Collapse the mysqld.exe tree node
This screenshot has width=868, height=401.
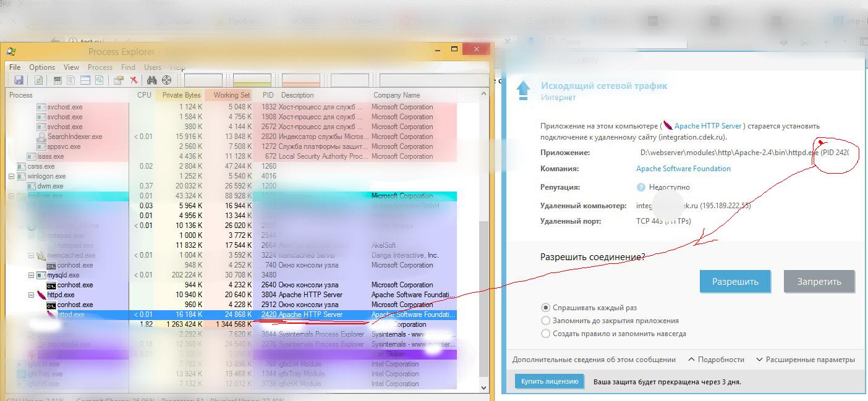(32, 275)
